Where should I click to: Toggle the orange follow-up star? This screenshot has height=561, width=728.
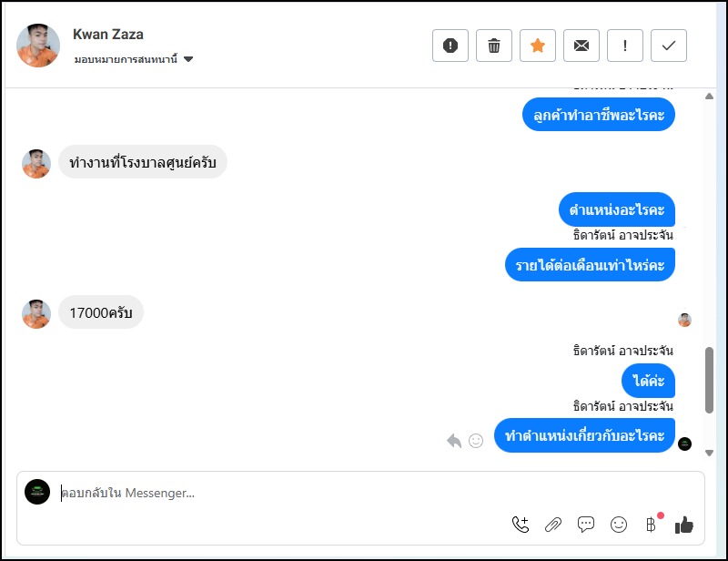tap(538, 46)
